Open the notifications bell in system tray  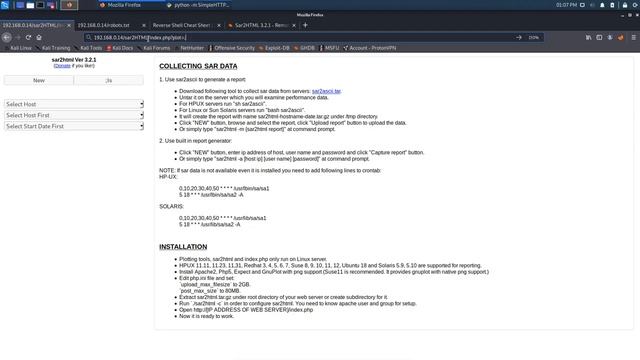pos(602,5)
